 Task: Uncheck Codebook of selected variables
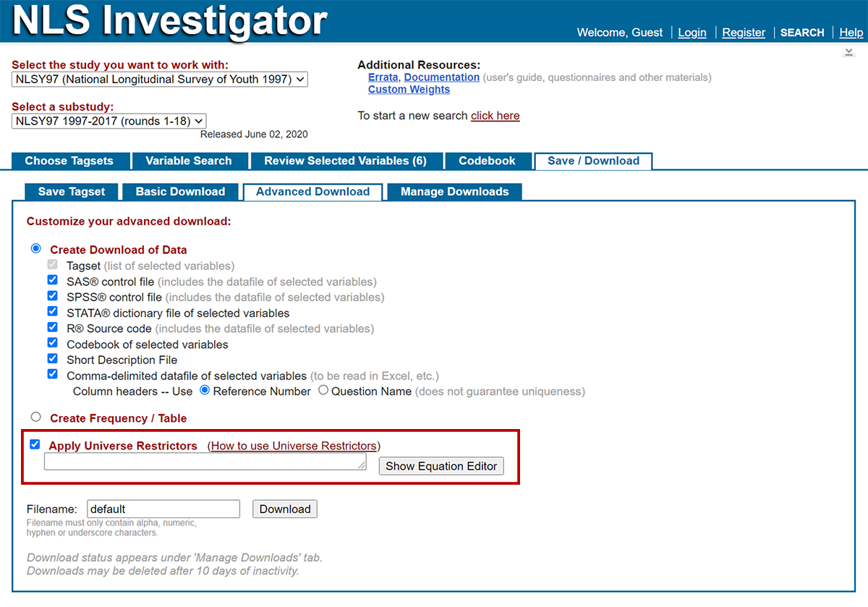tap(52, 343)
